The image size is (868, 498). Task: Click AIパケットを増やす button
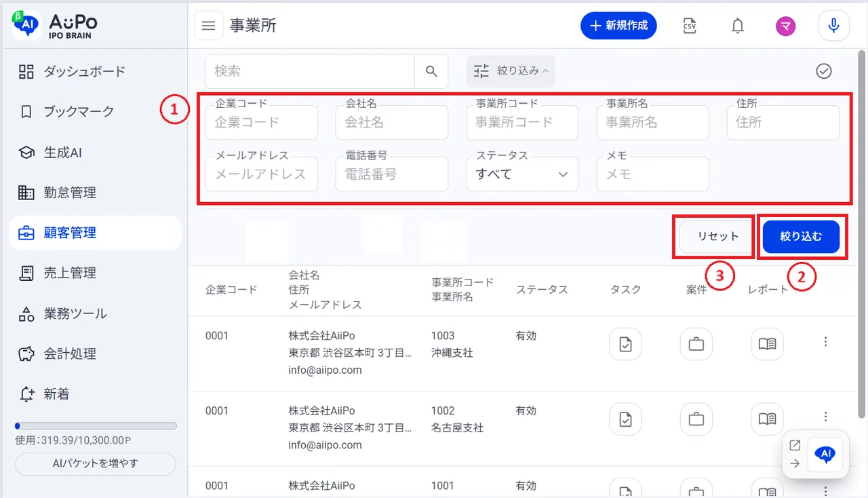96,464
